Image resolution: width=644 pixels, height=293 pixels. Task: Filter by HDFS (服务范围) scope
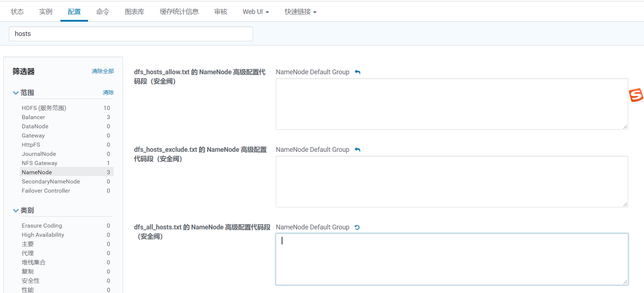(x=66, y=108)
